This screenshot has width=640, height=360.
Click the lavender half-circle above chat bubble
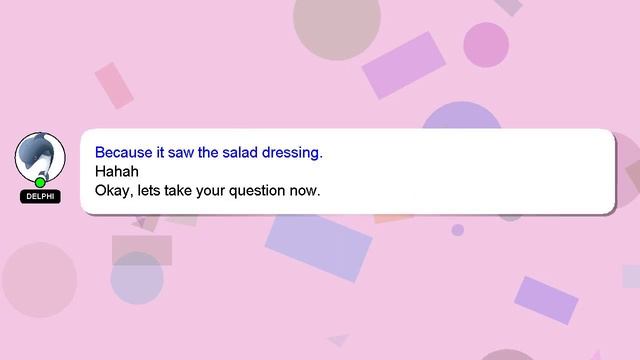click(462, 116)
